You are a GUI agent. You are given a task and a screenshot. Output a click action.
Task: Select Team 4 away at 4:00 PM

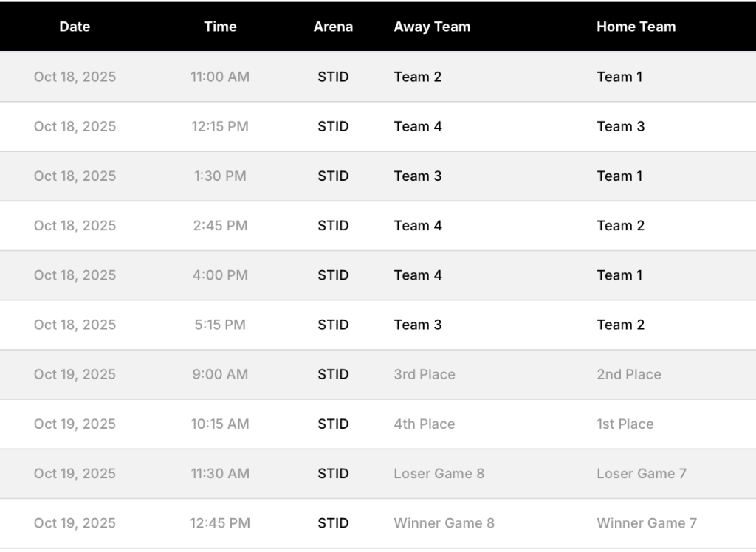tap(418, 275)
